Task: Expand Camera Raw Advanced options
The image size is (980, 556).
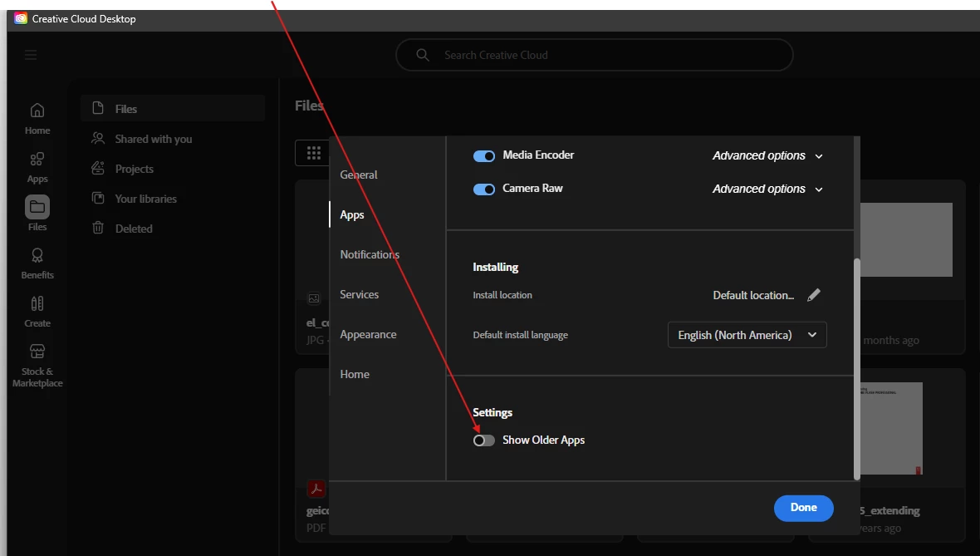Action: 767,189
